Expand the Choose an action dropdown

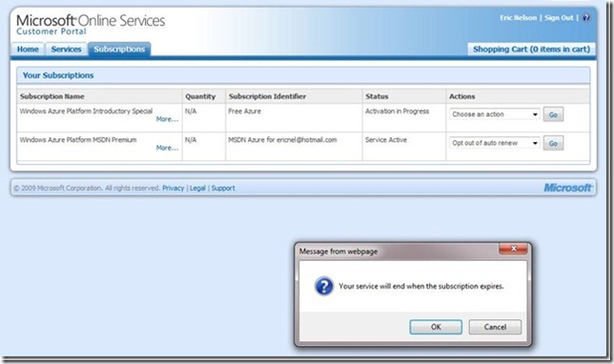495,114
